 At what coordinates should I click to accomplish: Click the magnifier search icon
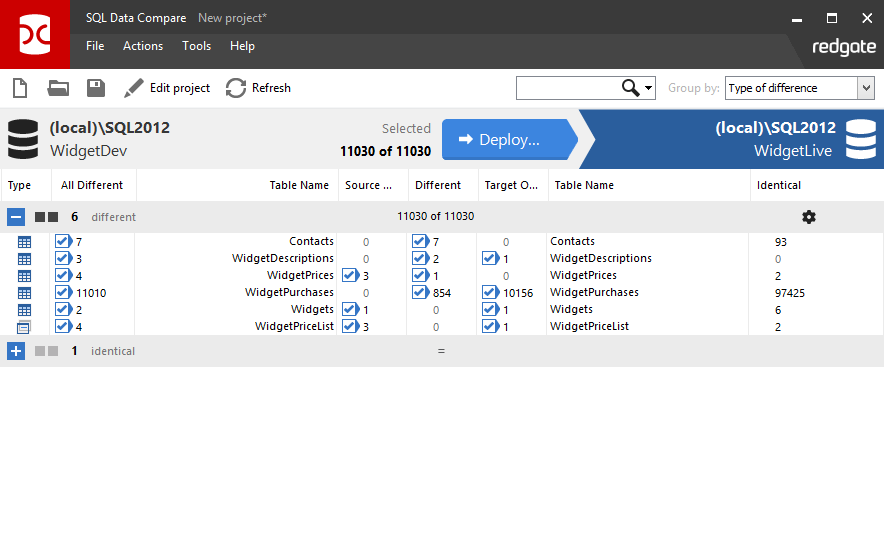pos(631,88)
